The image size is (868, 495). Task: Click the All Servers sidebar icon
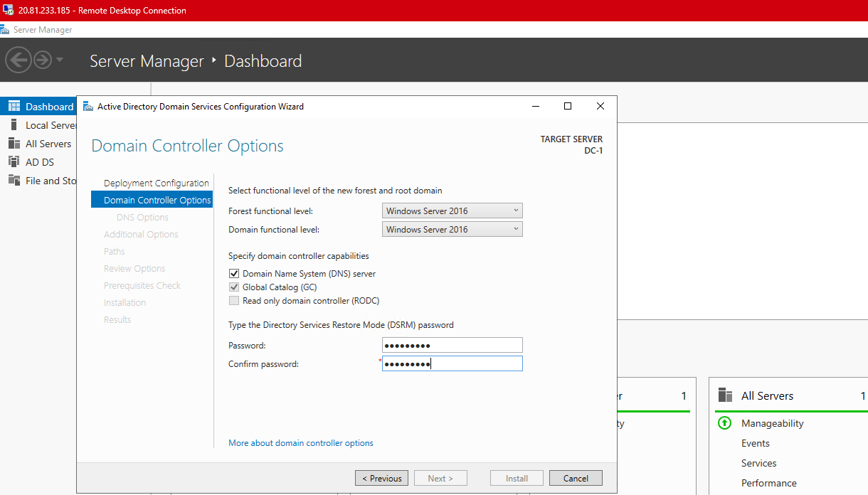[14, 143]
